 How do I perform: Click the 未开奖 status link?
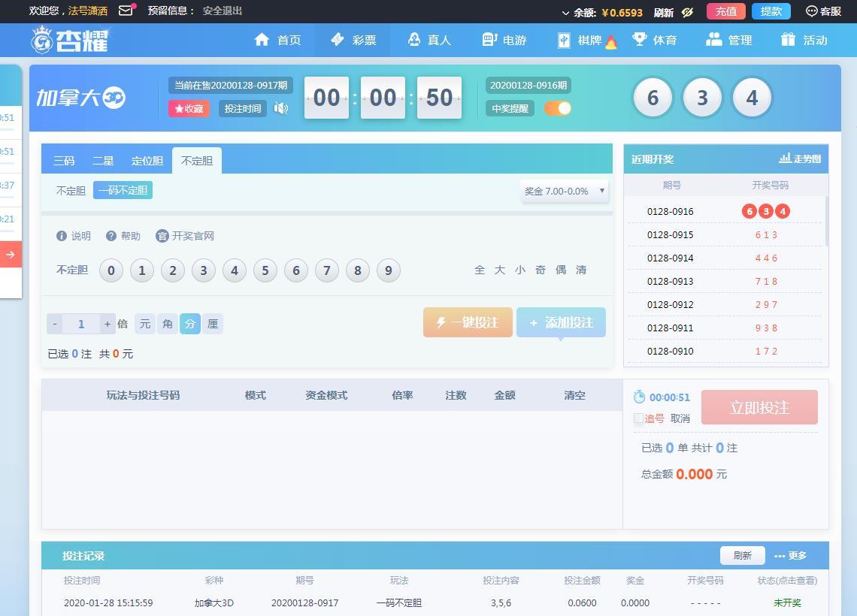[787, 603]
